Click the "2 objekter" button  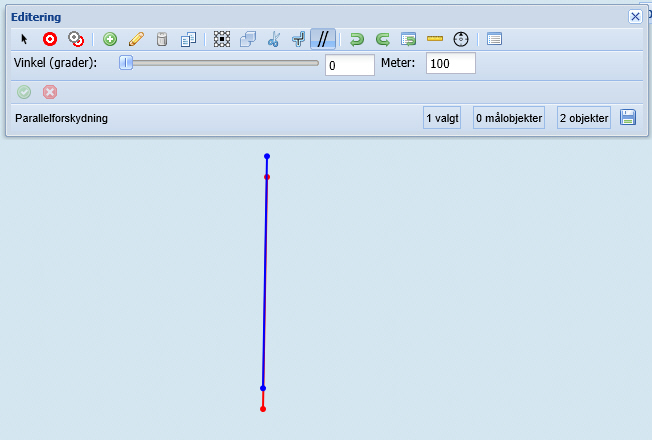pos(584,118)
